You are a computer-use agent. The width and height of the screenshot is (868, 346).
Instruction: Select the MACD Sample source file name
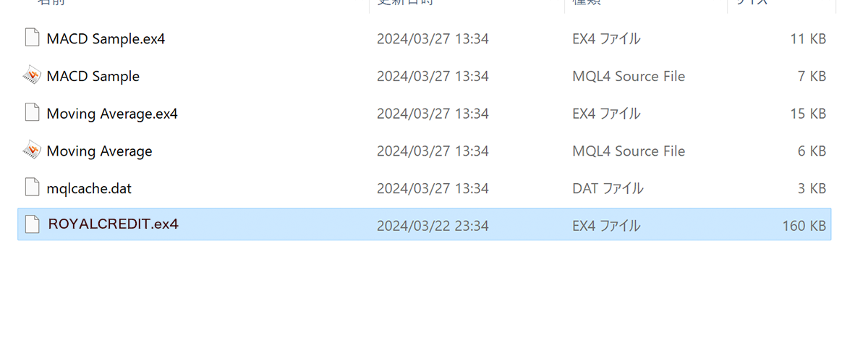point(93,76)
